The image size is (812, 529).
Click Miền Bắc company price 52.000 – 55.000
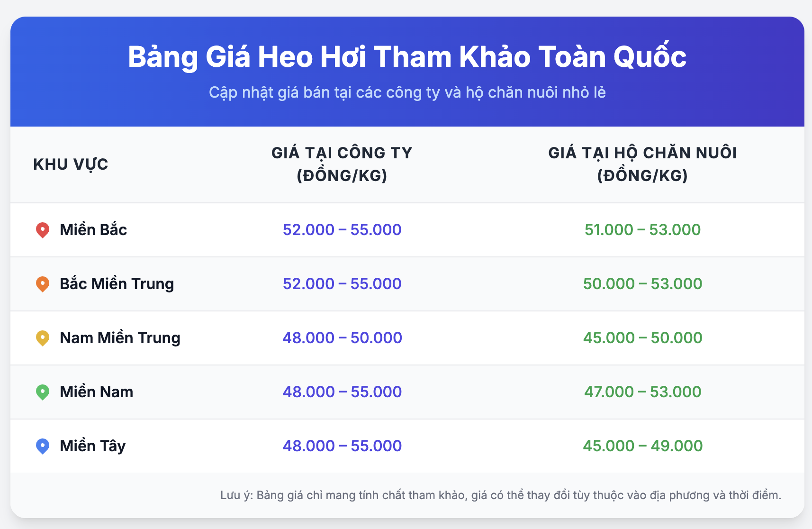[x=342, y=230]
